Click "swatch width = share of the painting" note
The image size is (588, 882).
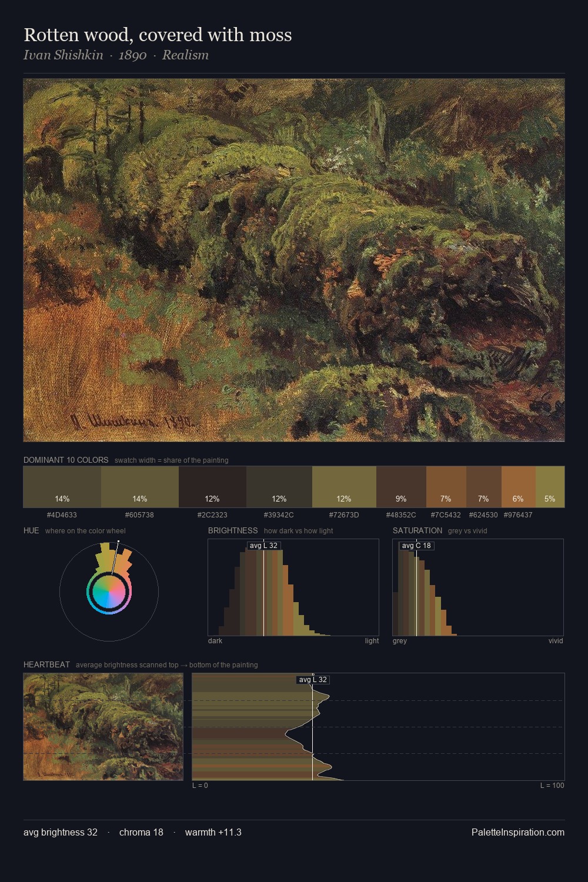(x=172, y=460)
